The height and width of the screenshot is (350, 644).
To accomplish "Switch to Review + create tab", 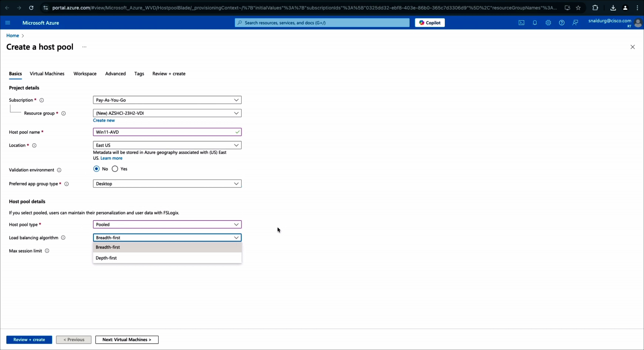I will coord(169,74).
